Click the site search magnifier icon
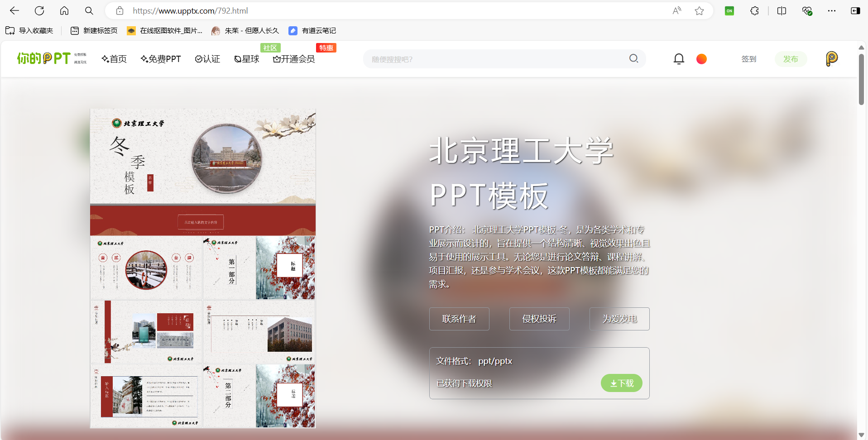Screen dimensions: 868x440 click(x=634, y=58)
